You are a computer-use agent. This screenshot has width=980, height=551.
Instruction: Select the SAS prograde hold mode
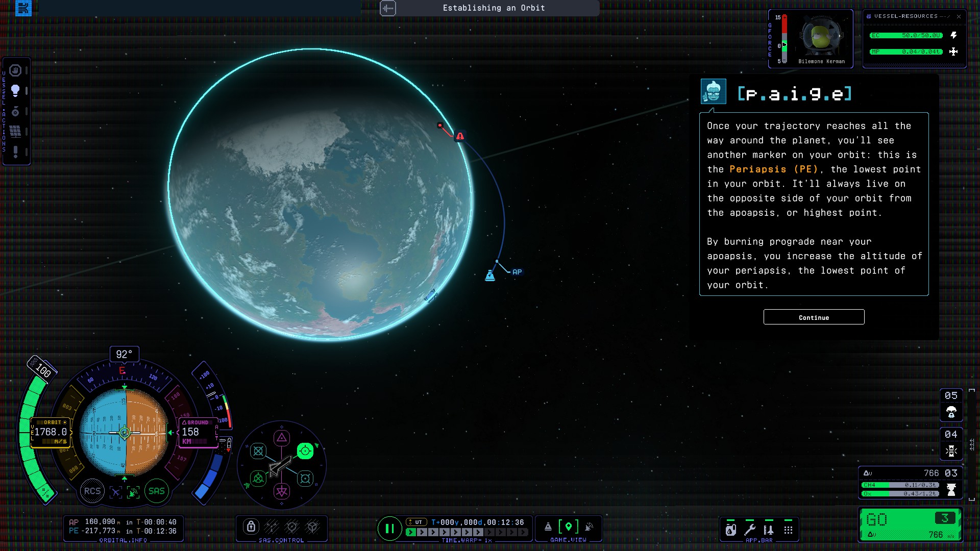tap(305, 450)
